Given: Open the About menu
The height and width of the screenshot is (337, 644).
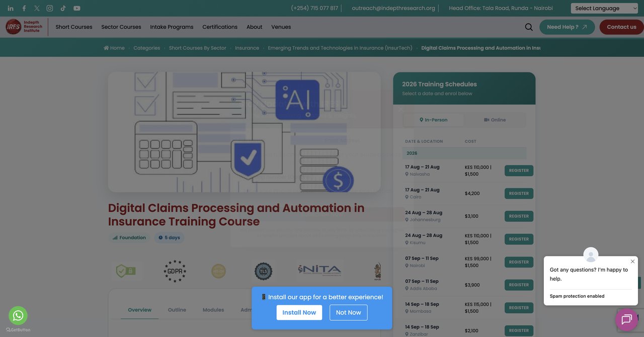Looking at the screenshot, I should pyautogui.click(x=254, y=27).
